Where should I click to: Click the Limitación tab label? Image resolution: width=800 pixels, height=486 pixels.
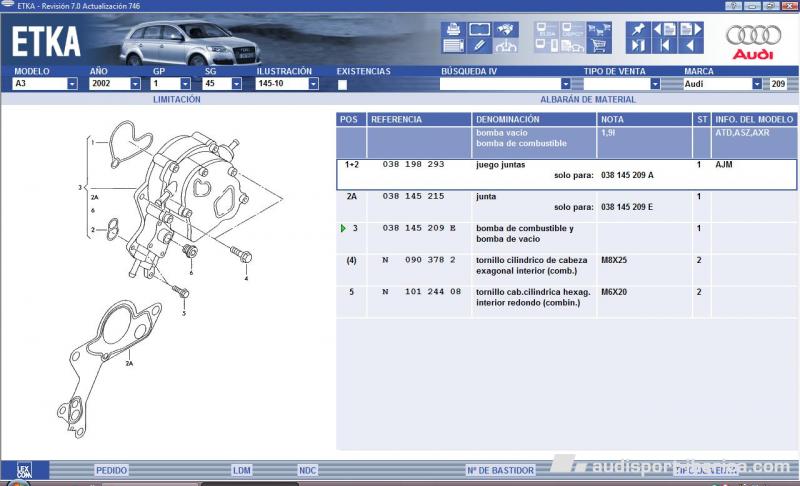coord(177,99)
